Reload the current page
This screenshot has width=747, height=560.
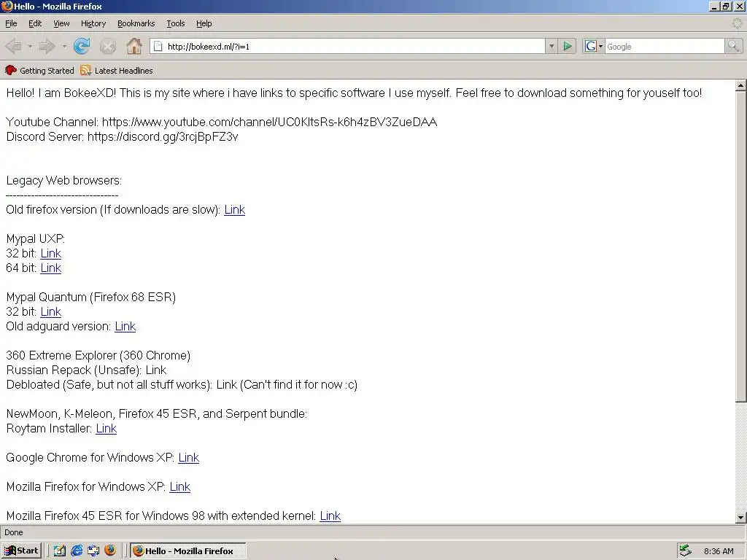(x=82, y=46)
